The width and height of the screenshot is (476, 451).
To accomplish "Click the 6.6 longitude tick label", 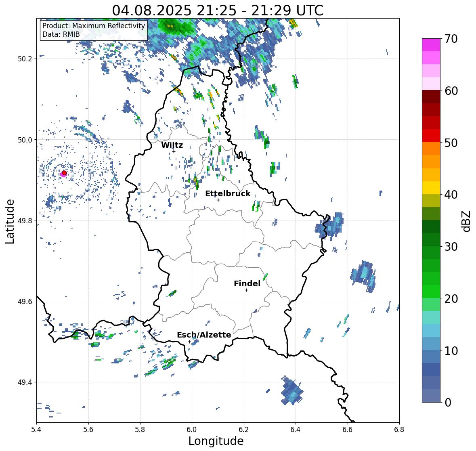I will pos(348,429).
